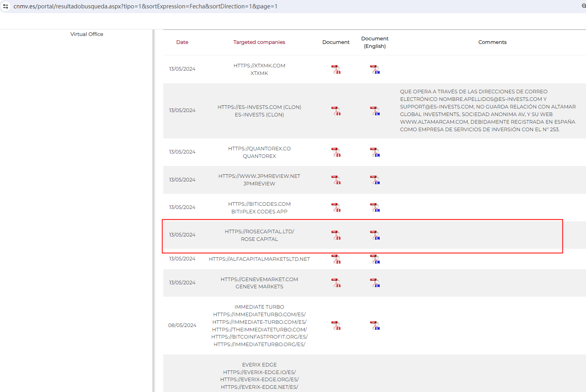
Task: Open Spanish PDF for ALFACAPITALMARKETSLTD.NET
Action: [x=336, y=259]
